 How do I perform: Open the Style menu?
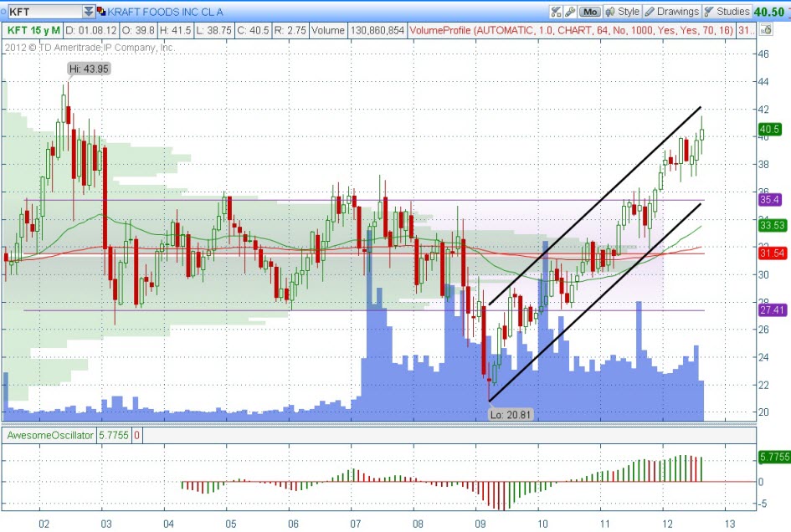point(622,12)
